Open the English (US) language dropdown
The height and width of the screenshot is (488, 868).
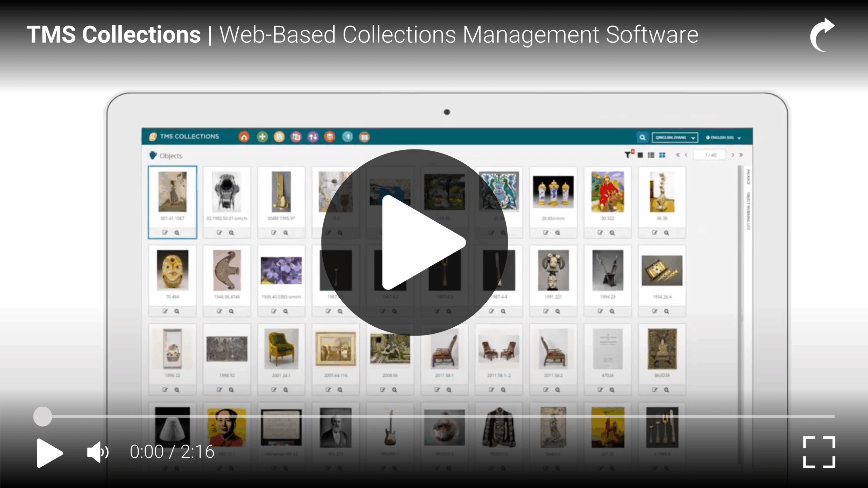click(723, 138)
